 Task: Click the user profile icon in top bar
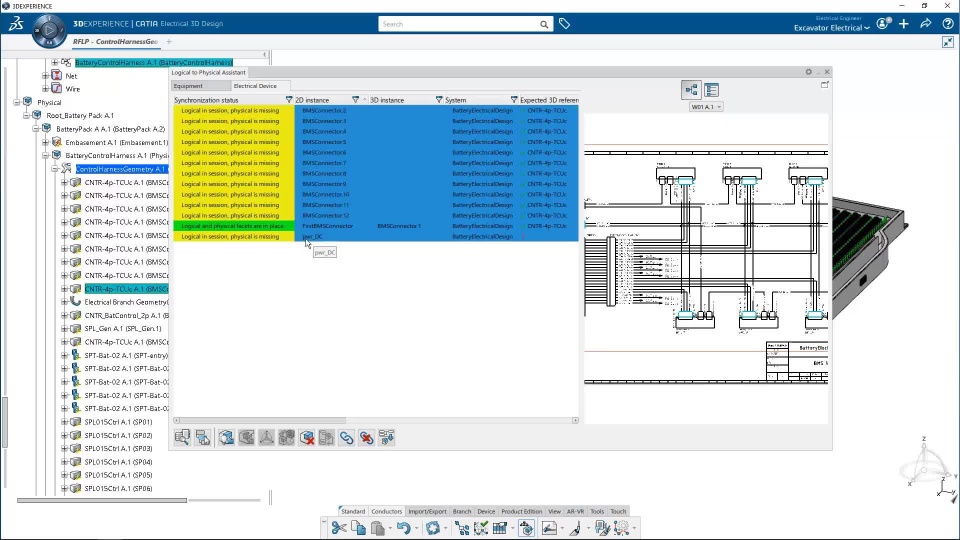(883, 24)
